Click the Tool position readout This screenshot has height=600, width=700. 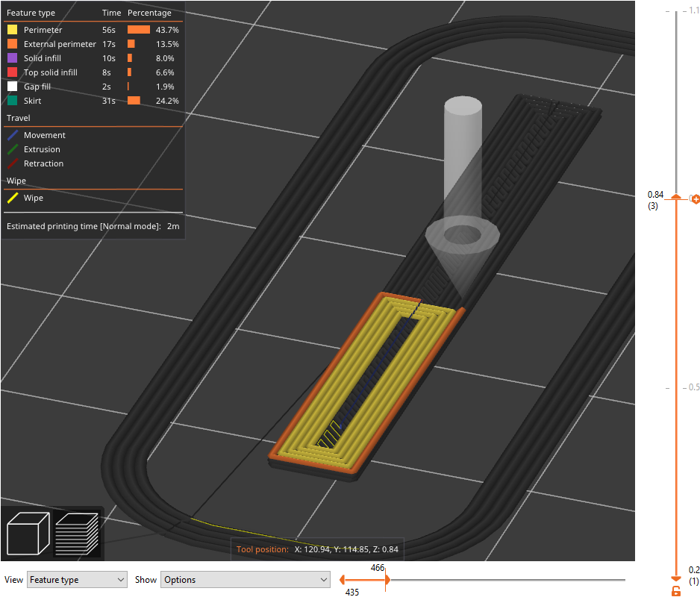pyautogui.click(x=317, y=549)
